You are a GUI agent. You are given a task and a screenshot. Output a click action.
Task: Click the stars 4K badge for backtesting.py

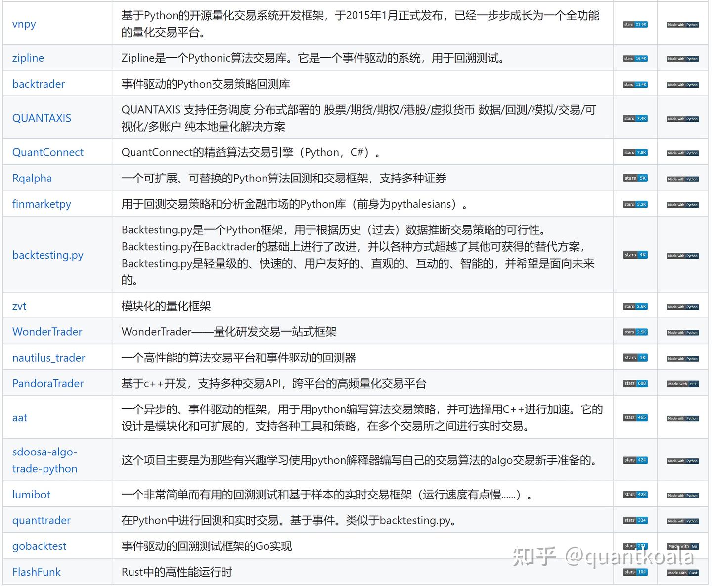tap(635, 255)
